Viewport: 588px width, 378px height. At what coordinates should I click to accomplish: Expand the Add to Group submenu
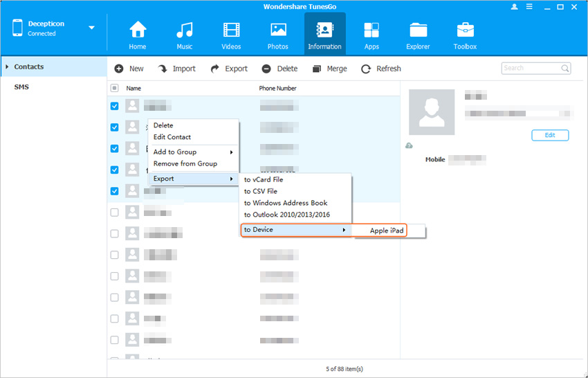tap(193, 152)
